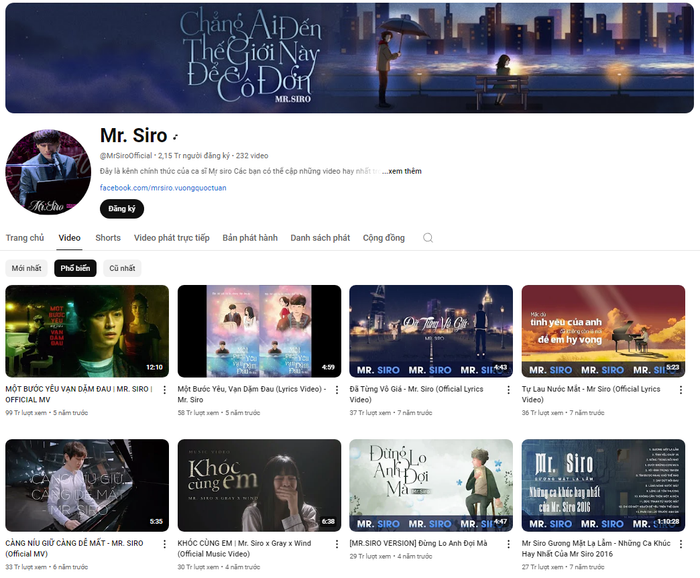
Task: Play the 5:35 Càng Níu Giữ thumbnail
Action: coord(87,485)
